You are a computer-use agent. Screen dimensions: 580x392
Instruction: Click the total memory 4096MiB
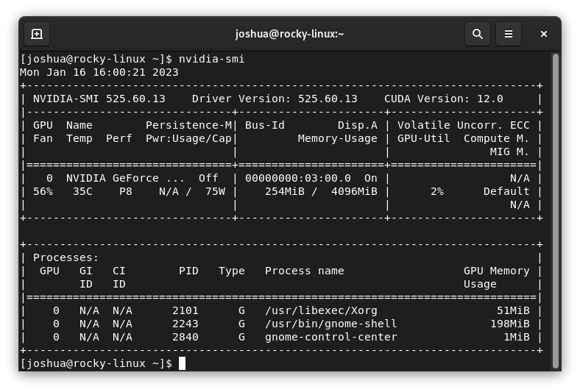tap(354, 191)
